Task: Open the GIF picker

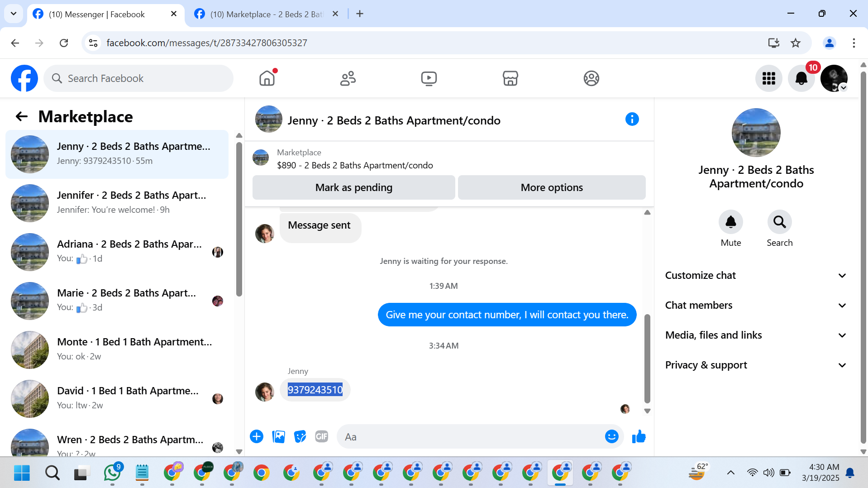Action: click(x=322, y=436)
